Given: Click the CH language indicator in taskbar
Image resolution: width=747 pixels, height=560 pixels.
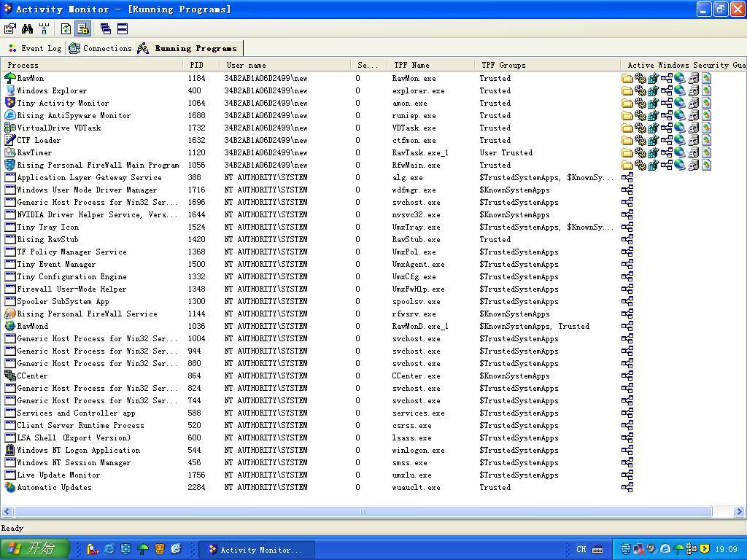Looking at the screenshot, I should pos(581,549).
